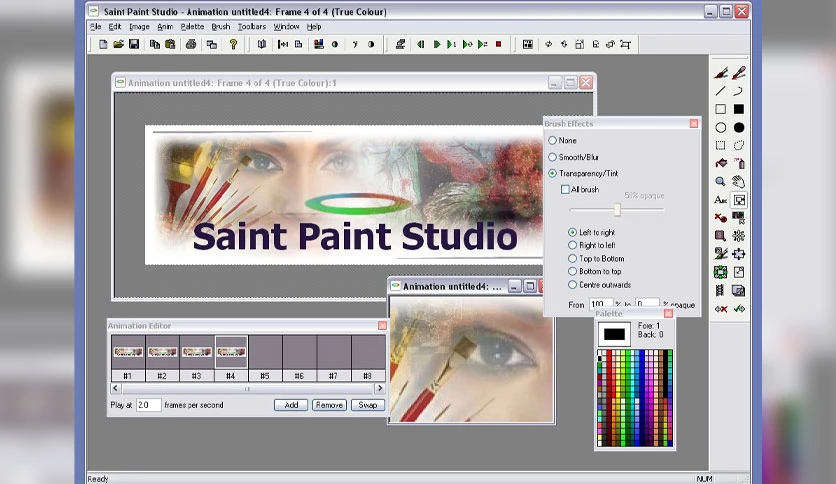Click the Print toolbar icon

point(191,44)
